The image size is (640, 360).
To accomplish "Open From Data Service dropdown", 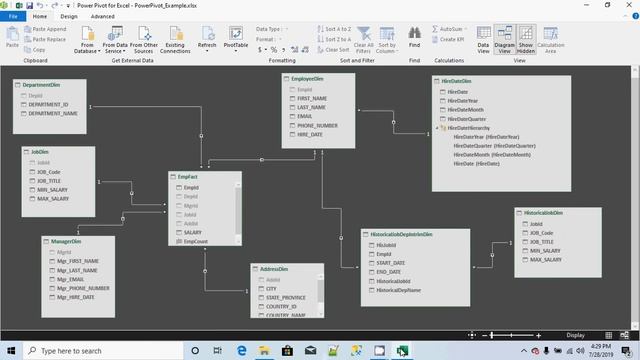I will click(x=115, y=40).
